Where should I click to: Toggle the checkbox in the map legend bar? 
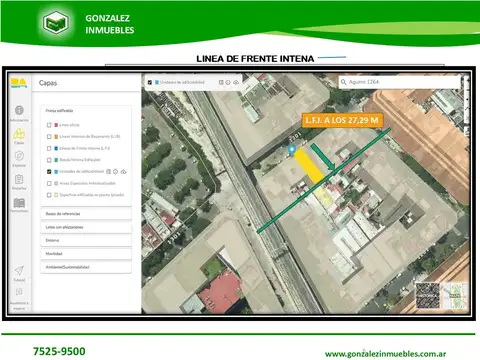150,82
